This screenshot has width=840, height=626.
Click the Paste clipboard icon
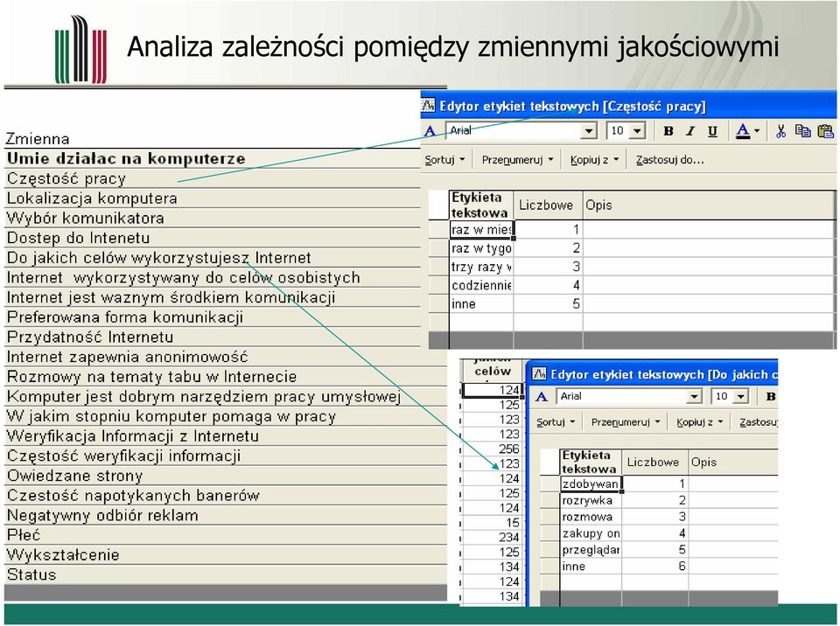pos(825,130)
